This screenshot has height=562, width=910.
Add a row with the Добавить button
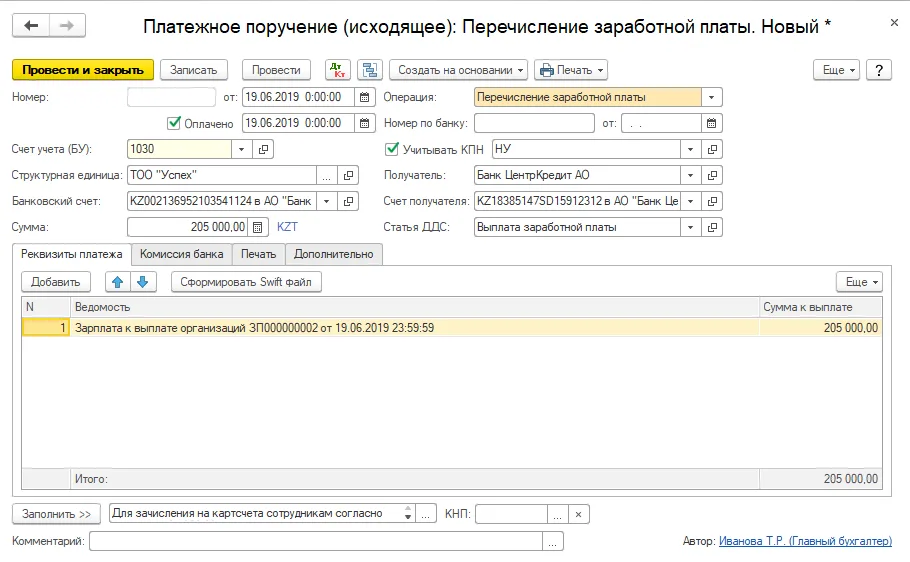tap(56, 282)
